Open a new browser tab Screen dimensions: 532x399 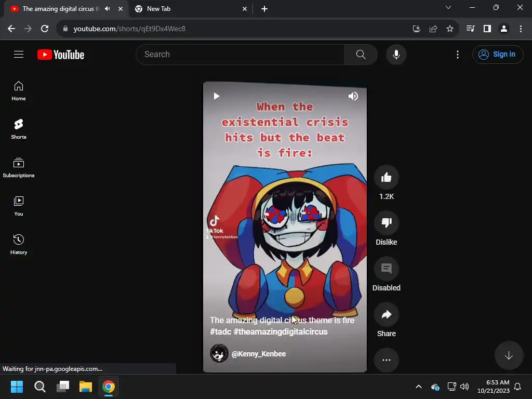click(x=264, y=9)
